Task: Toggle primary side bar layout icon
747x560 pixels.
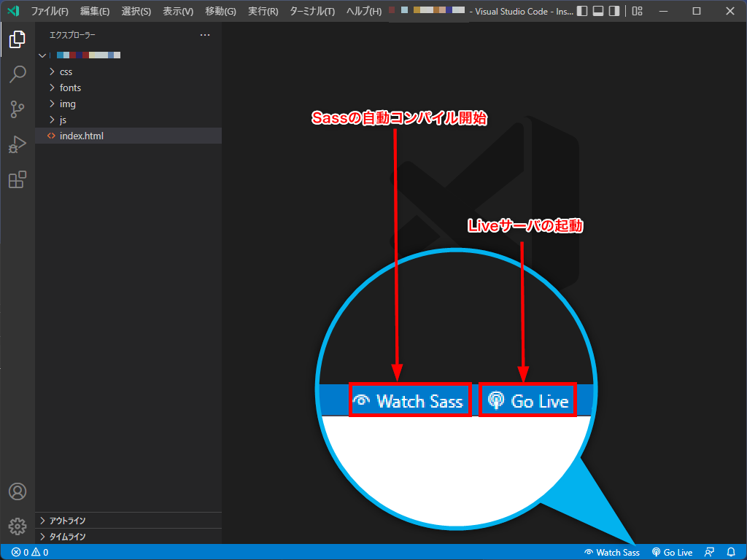Action: tap(582, 11)
